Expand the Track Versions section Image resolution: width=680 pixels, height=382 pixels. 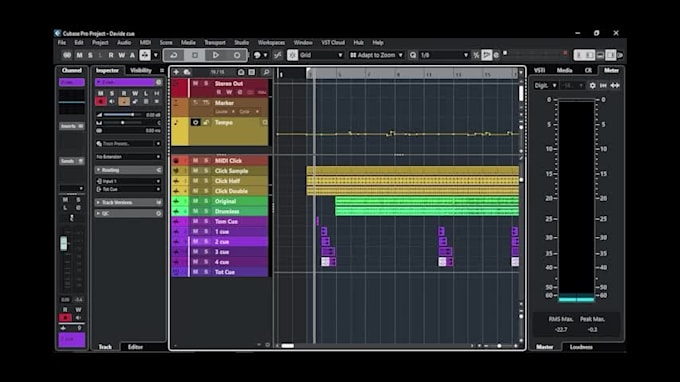tap(128, 202)
